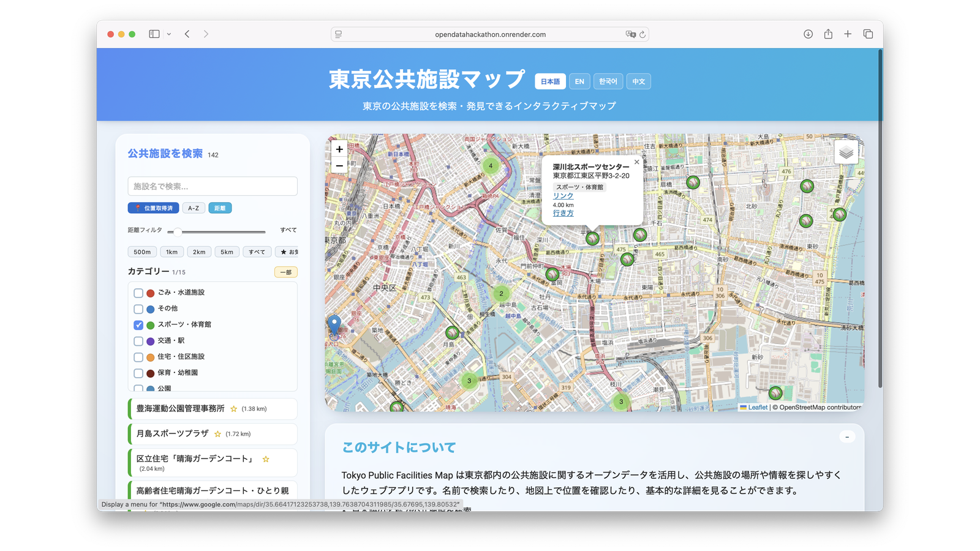This screenshot has width=980, height=551.
Task: Toggle the Safari sidebar
Action: 154,34
